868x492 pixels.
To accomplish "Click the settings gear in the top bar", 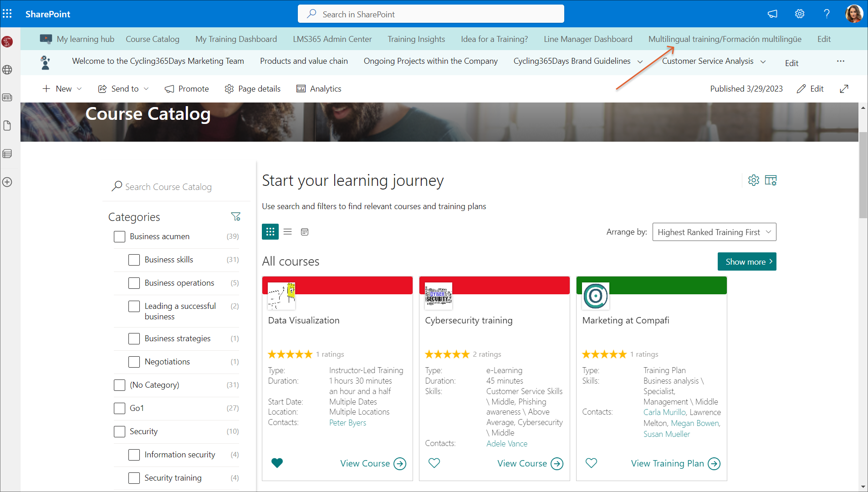I will click(x=799, y=14).
